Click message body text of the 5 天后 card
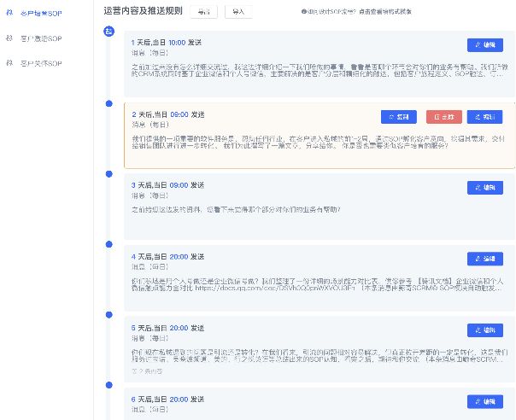Viewport: 516px width, 420px height. coord(320,356)
